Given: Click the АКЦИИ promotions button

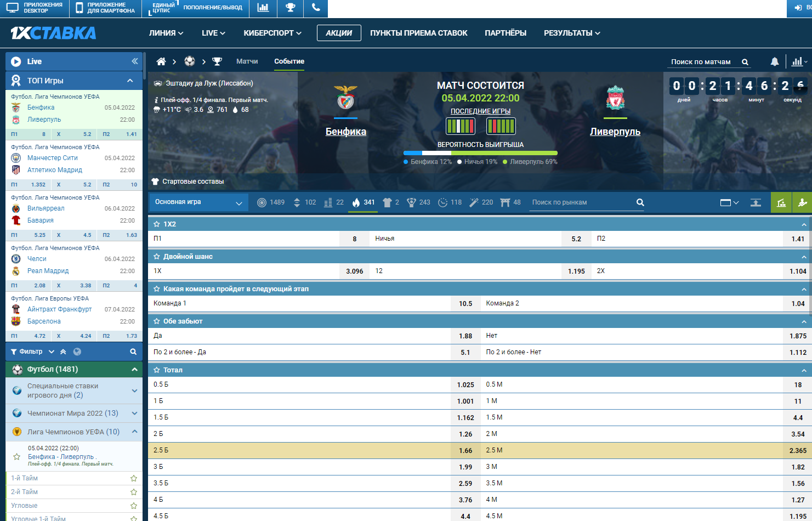Looking at the screenshot, I should [339, 33].
